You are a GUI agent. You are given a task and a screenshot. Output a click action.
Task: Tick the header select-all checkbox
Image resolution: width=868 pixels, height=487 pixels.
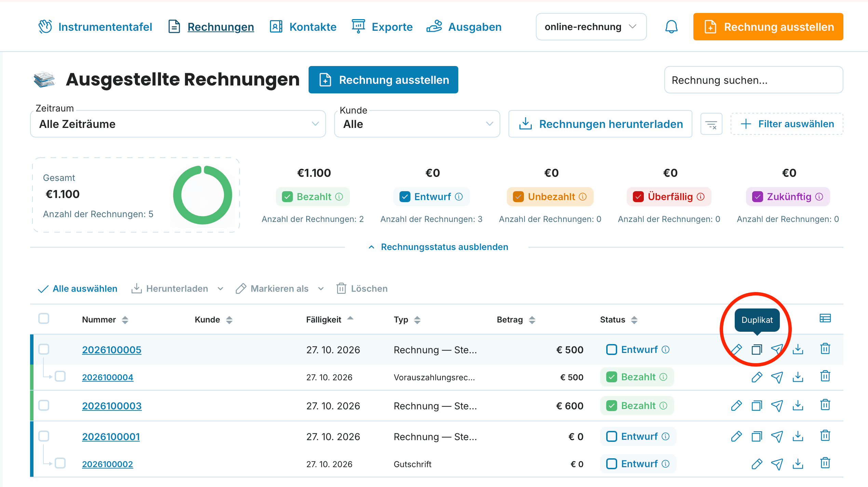click(44, 318)
